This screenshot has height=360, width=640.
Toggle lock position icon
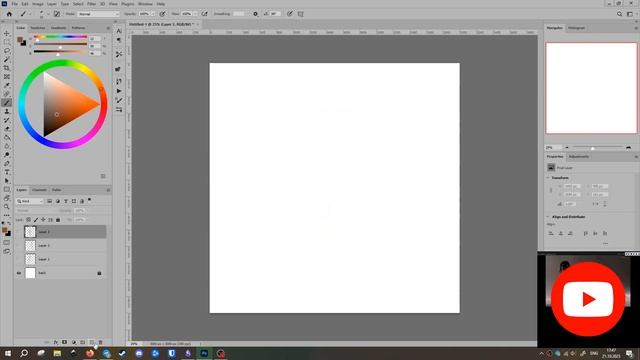click(43, 220)
